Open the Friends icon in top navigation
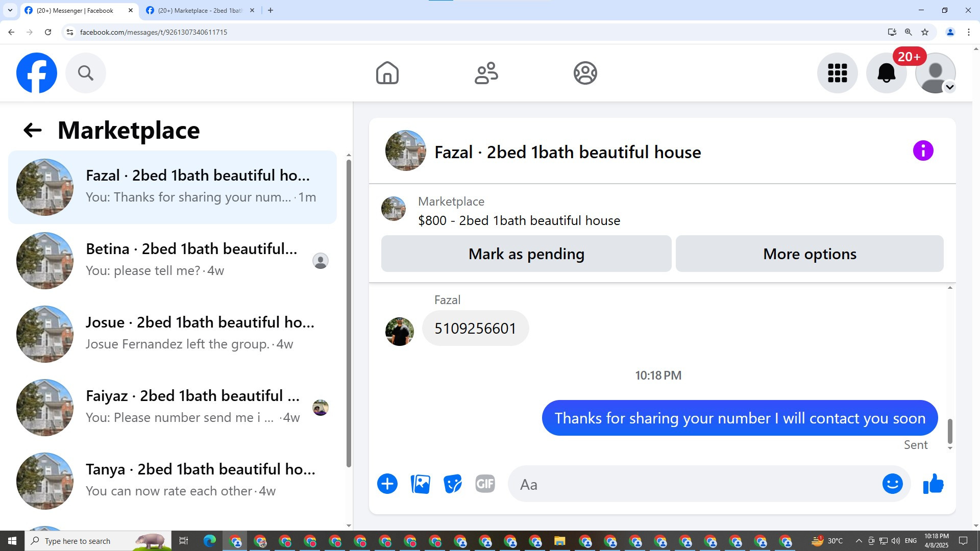The height and width of the screenshot is (551, 980). point(486,73)
